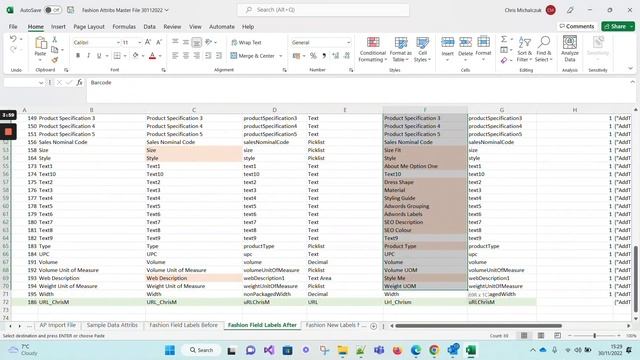Open Google Chrome from taskbar
The image size is (640, 360).
[x=434, y=350]
